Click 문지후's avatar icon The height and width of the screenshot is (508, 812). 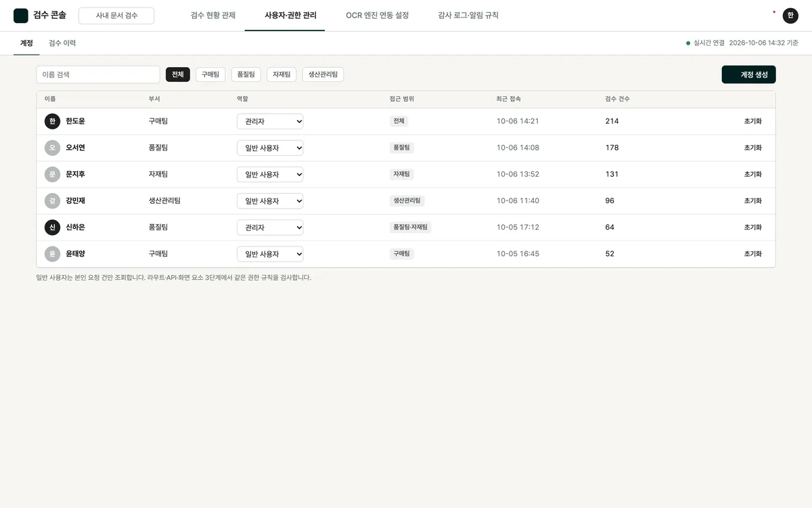pos(53,174)
